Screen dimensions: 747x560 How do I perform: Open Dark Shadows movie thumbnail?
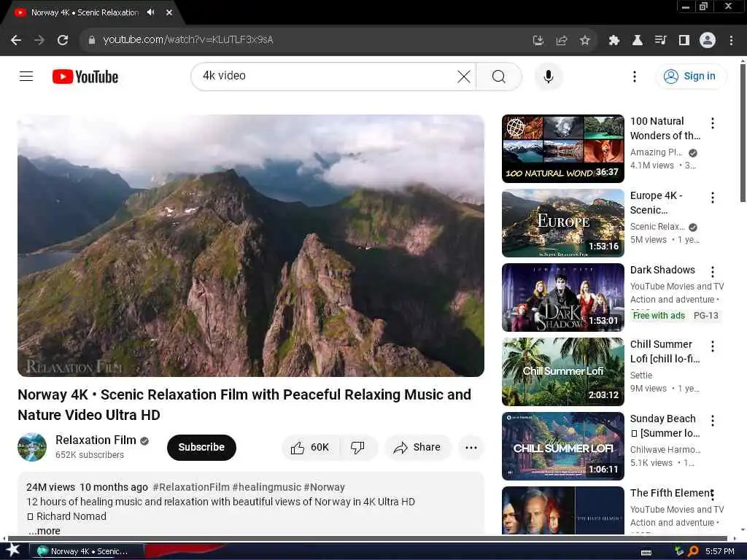(x=562, y=297)
